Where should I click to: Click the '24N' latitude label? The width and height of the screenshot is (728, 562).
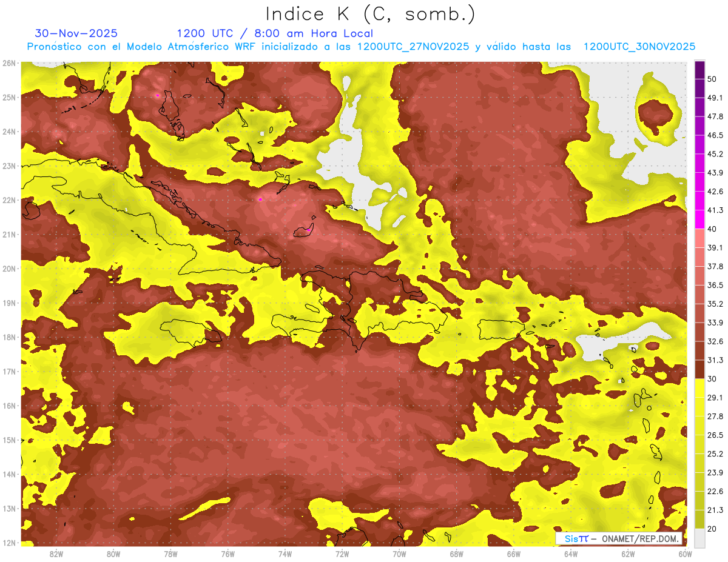[x=9, y=132]
